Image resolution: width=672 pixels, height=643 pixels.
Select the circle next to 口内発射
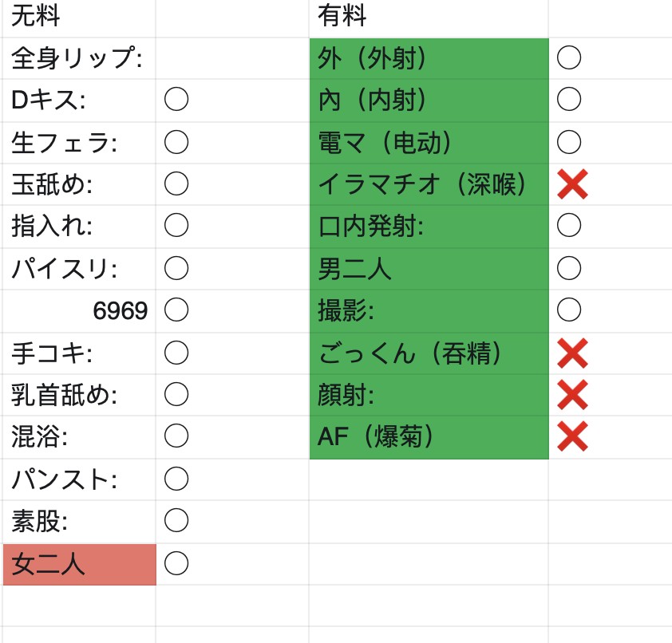569,225
